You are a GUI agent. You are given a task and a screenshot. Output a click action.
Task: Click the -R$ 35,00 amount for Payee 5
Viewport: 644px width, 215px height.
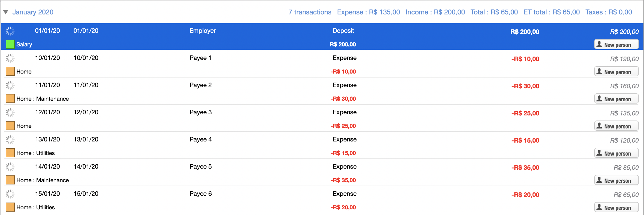[525, 167]
